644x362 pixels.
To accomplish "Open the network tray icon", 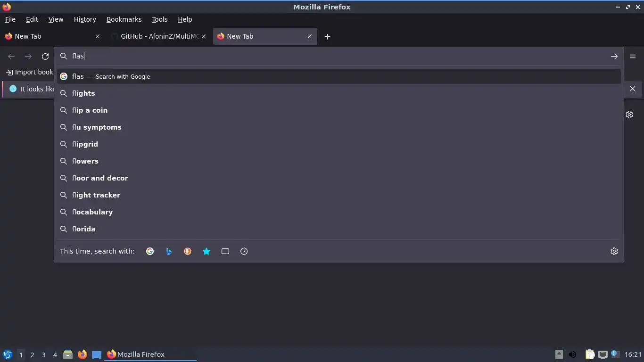I will point(603,354).
